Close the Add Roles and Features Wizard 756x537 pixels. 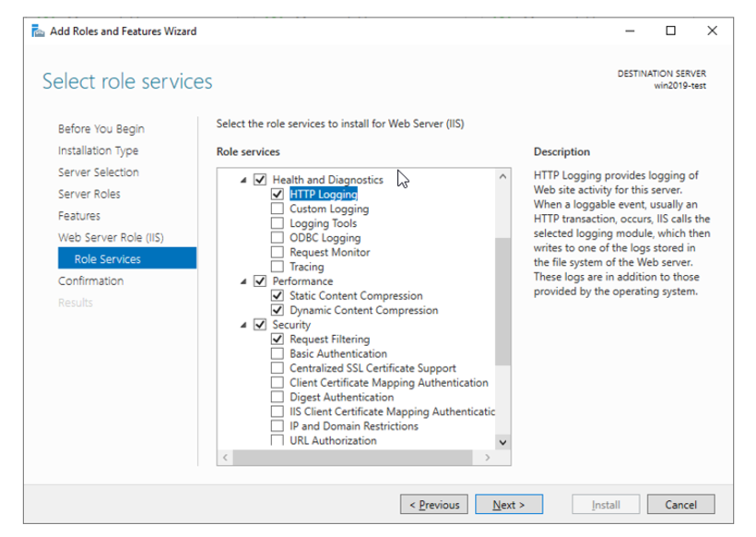(712, 30)
